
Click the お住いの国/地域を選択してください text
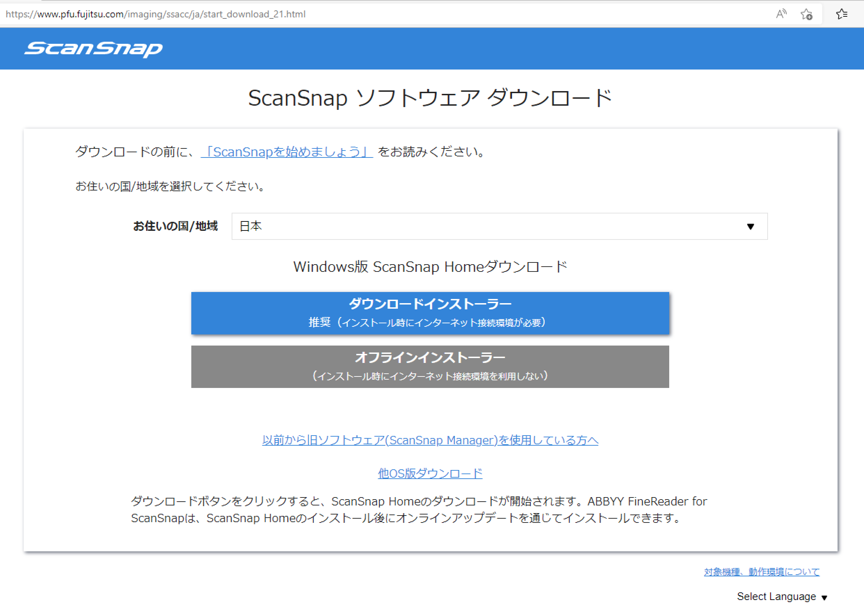click(x=170, y=186)
